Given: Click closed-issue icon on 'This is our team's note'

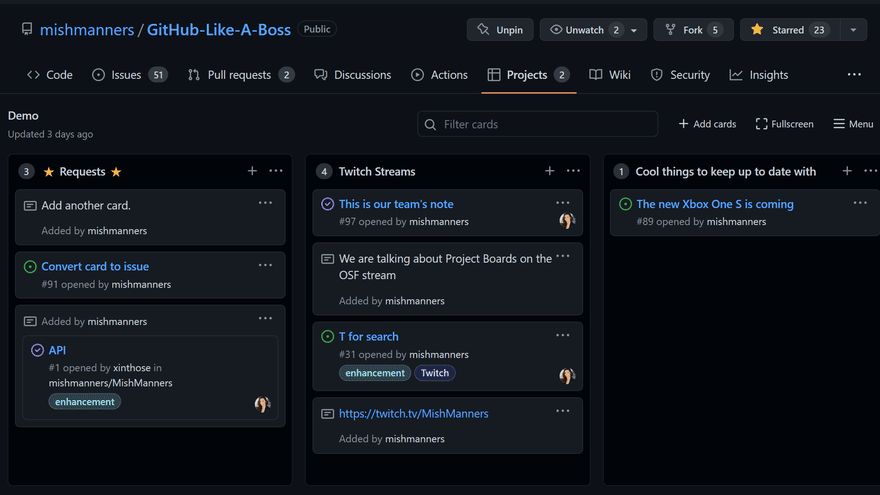Looking at the screenshot, I should coord(328,204).
